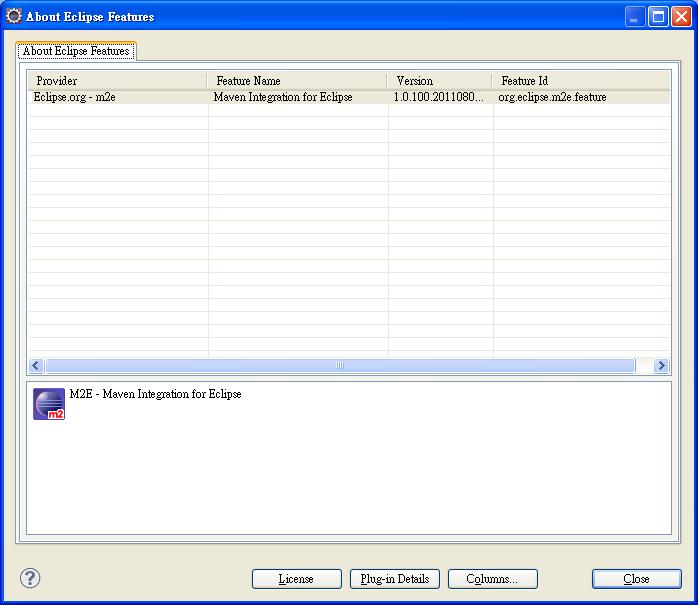Click the M2E Maven feature logo icon
The height and width of the screenshot is (605, 698).
tap(49, 404)
